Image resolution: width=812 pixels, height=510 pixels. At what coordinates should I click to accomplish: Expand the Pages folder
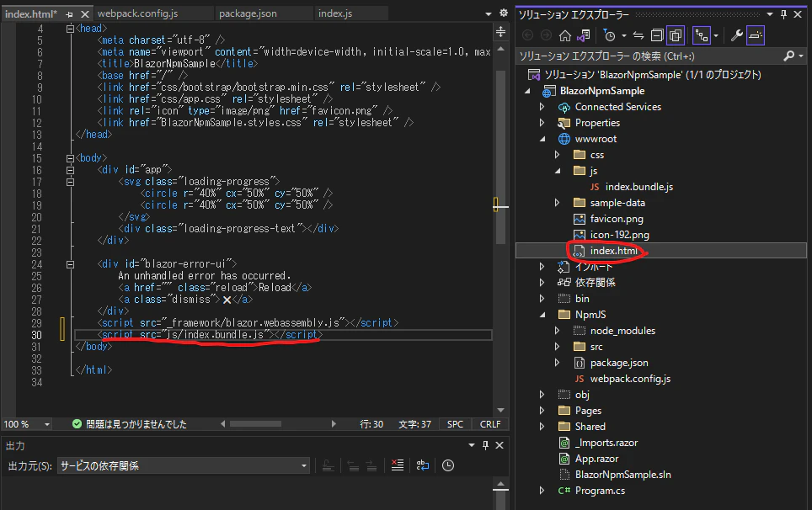click(542, 411)
